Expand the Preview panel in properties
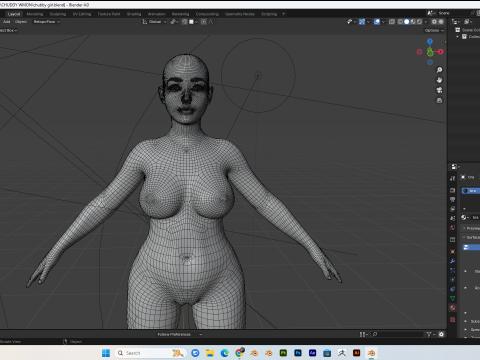Screen dimensions: 480x360 coord(464,228)
